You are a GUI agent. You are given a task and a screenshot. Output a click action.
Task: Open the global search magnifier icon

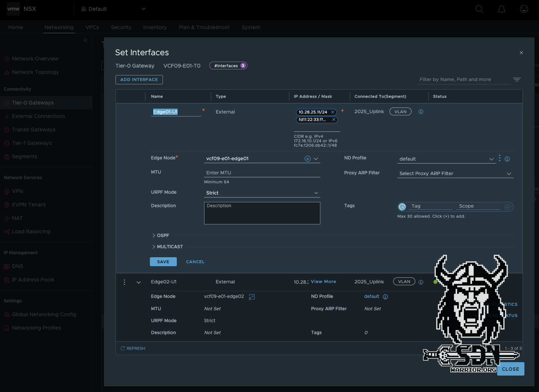[x=479, y=9]
